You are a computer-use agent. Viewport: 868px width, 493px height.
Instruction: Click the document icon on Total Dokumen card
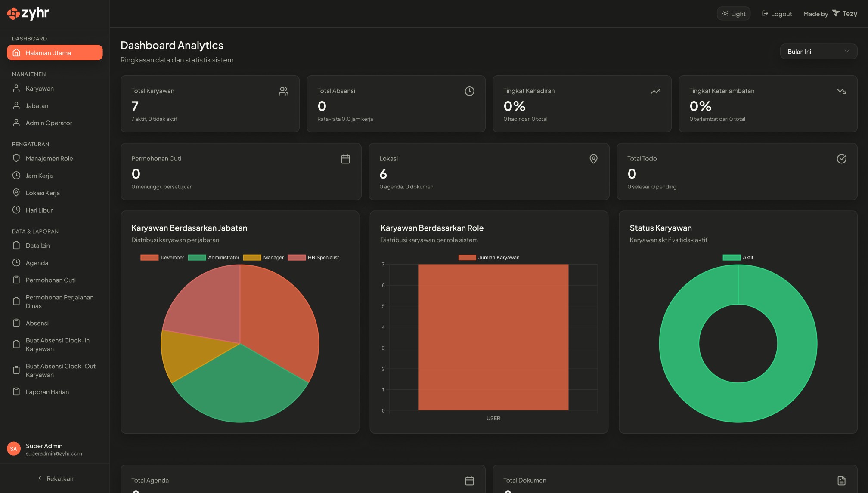842,480
